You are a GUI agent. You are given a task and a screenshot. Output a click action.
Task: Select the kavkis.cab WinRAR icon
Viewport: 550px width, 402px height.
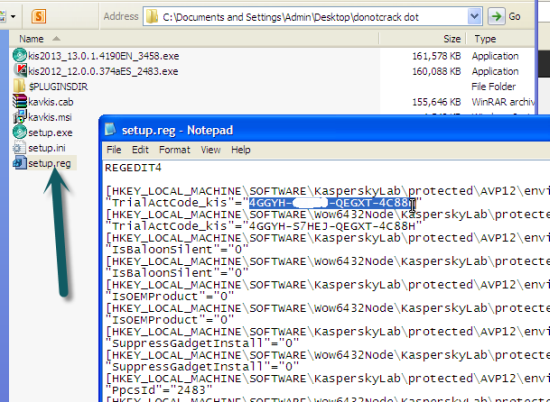point(20,101)
